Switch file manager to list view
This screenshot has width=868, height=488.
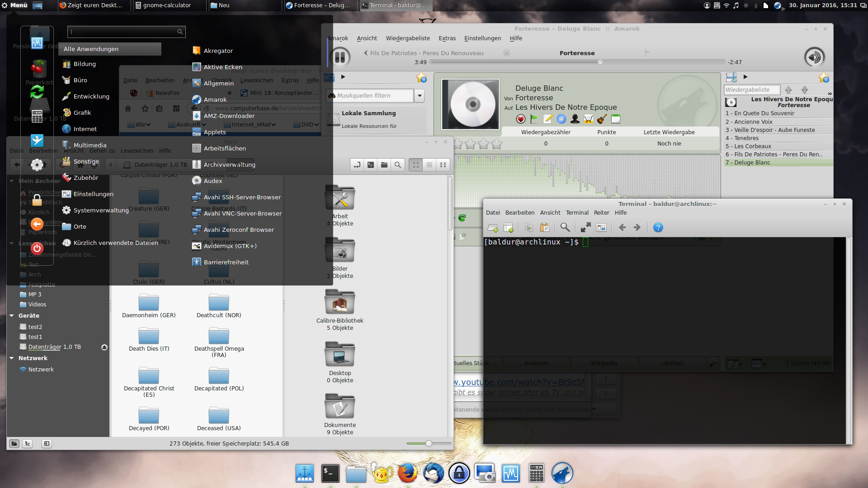coord(429,165)
